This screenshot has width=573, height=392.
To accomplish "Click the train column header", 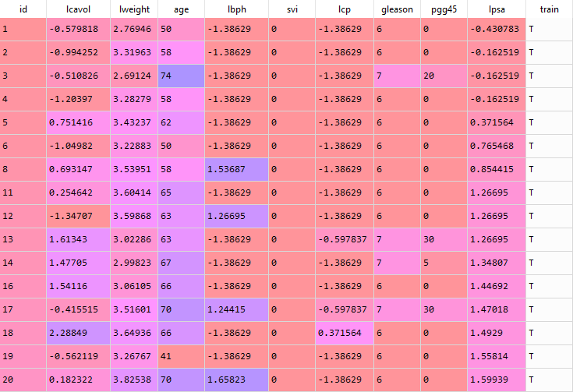I will 549,9.
